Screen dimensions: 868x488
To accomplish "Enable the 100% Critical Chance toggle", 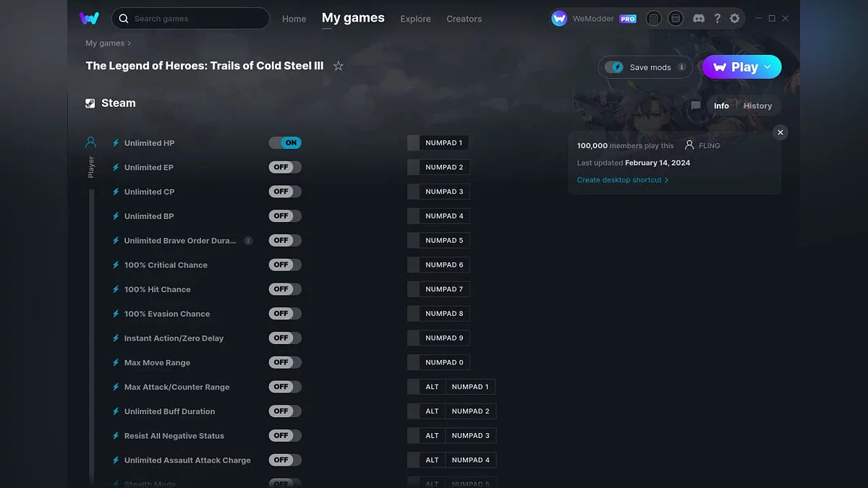I will pyautogui.click(x=285, y=265).
